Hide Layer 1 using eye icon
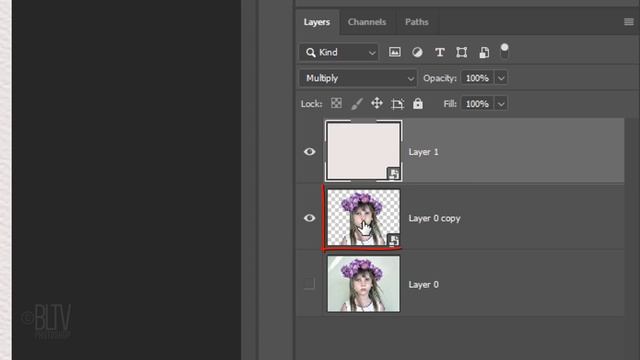640x360 pixels. (x=309, y=152)
